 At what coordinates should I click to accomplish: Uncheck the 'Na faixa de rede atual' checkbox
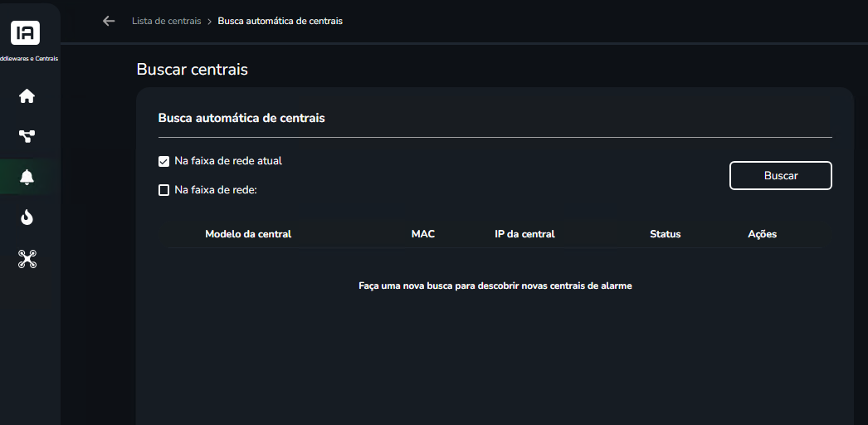tap(163, 162)
